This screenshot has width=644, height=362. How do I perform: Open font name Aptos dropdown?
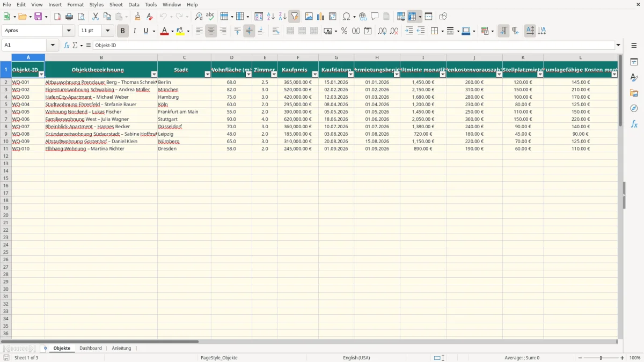[x=69, y=31]
